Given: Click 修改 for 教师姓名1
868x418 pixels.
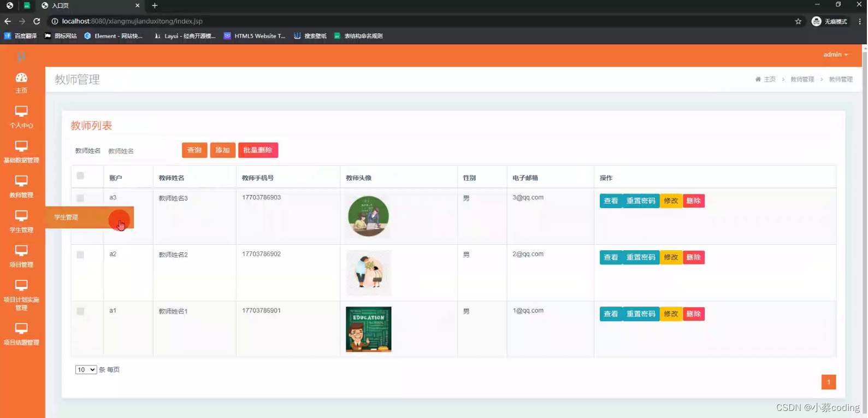Looking at the screenshot, I should click(x=671, y=314).
